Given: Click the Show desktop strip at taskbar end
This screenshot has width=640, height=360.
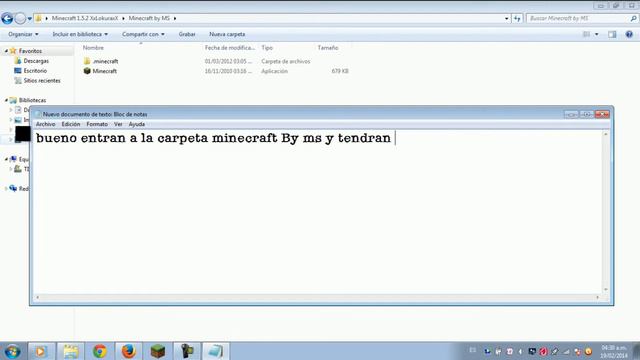Looking at the screenshot, I should pos(636,351).
